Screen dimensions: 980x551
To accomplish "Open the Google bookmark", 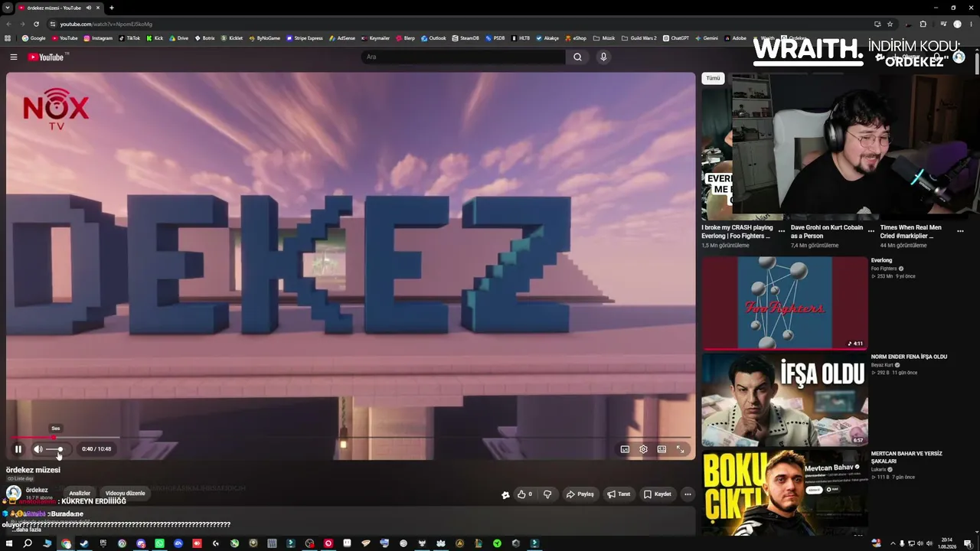I will 34,38.
